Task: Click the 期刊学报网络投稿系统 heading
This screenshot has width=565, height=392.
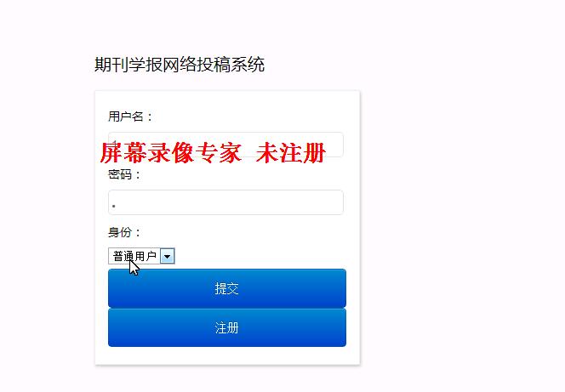Action: pyautogui.click(x=180, y=65)
